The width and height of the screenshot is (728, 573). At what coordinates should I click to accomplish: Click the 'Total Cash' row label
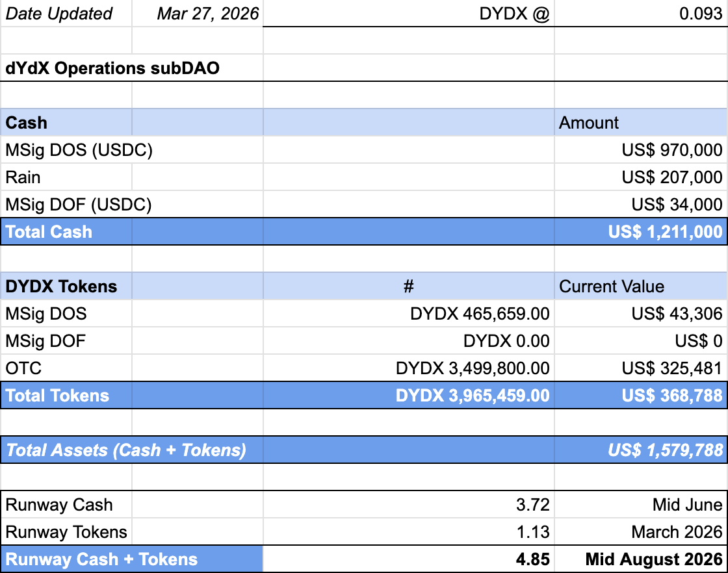(x=66, y=231)
